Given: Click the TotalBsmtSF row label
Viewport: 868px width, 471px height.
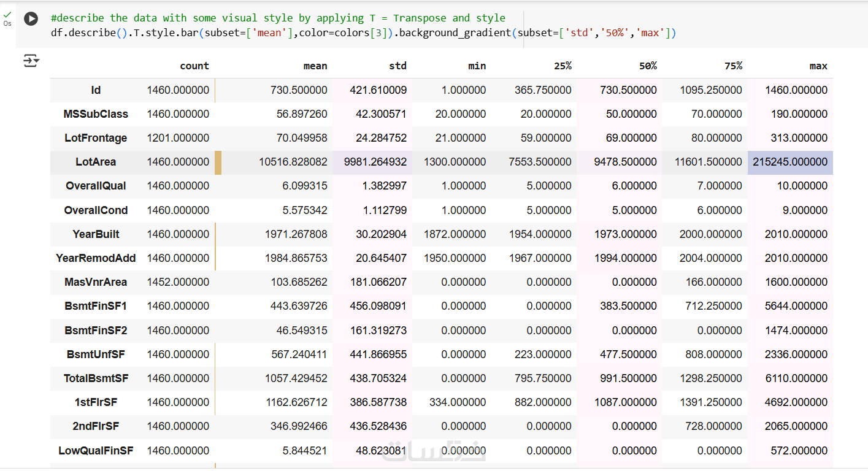Looking at the screenshot, I should [96, 378].
